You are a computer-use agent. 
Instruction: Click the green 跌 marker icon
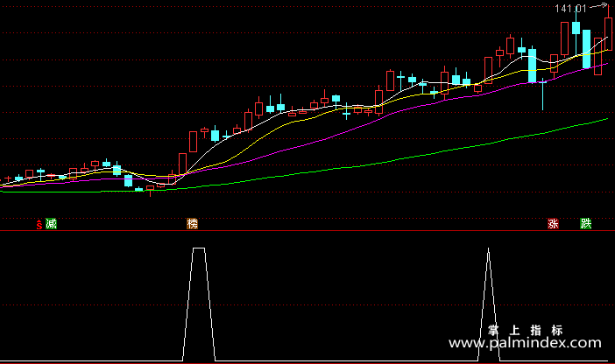coord(585,224)
